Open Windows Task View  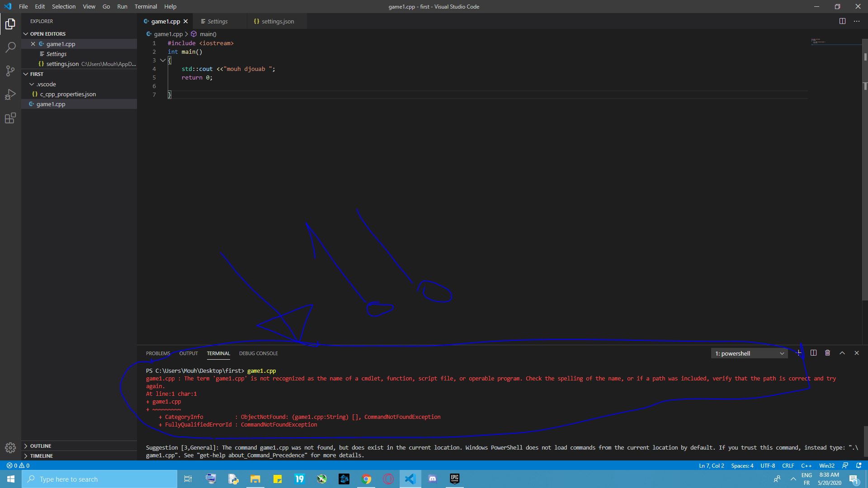(188, 479)
